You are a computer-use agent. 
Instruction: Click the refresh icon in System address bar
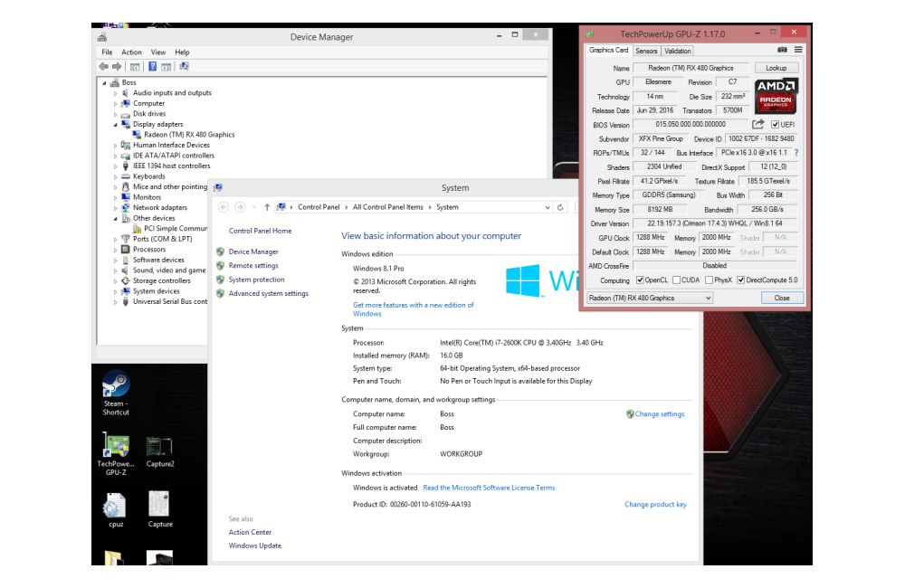click(561, 207)
